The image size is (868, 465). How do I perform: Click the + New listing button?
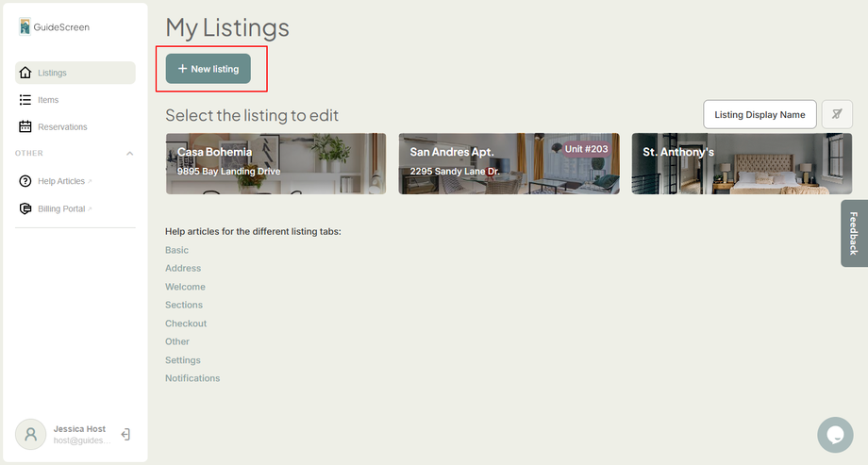coord(209,69)
